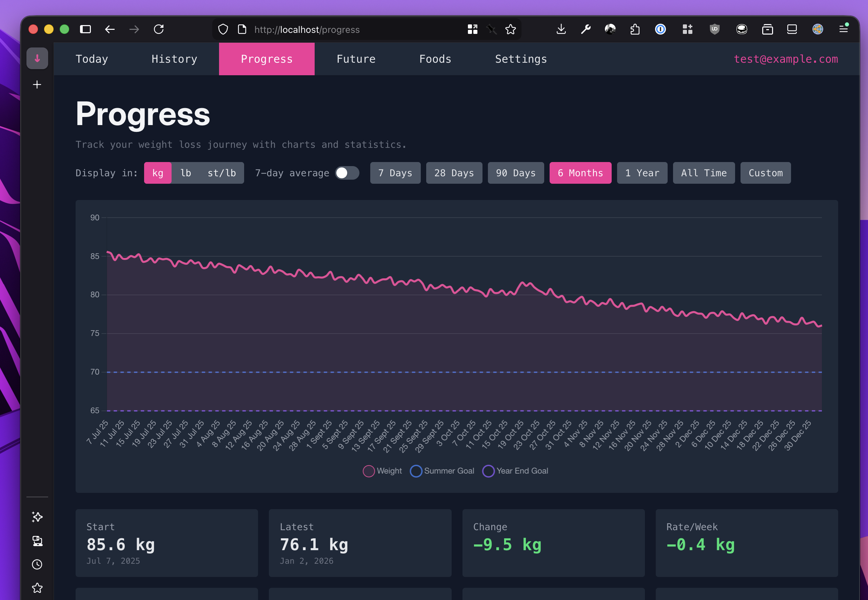Image resolution: width=868 pixels, height=600 pixels.
Task: Open the Settings tab
Action: tap(521, 59)
